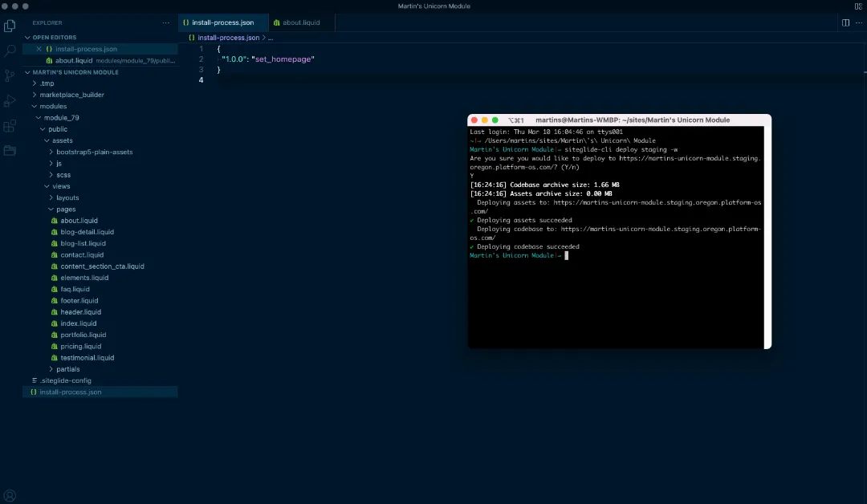Collapse the pages folder
867x504 pixels.
click(x=66, y=209)
